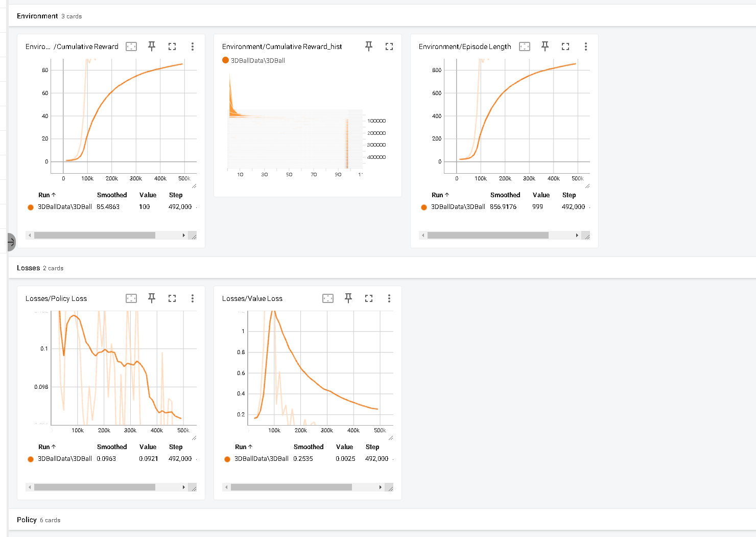Screen dimensions: 756x537
Task: Pin the Policy Loss card
Action: click(x=152, y=298)
